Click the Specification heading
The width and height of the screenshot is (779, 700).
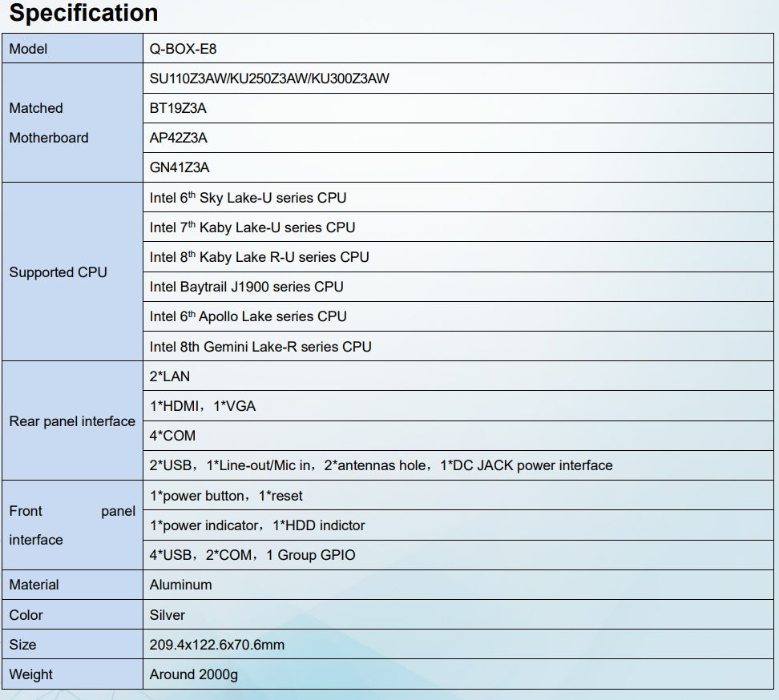(x=83, y=14)
